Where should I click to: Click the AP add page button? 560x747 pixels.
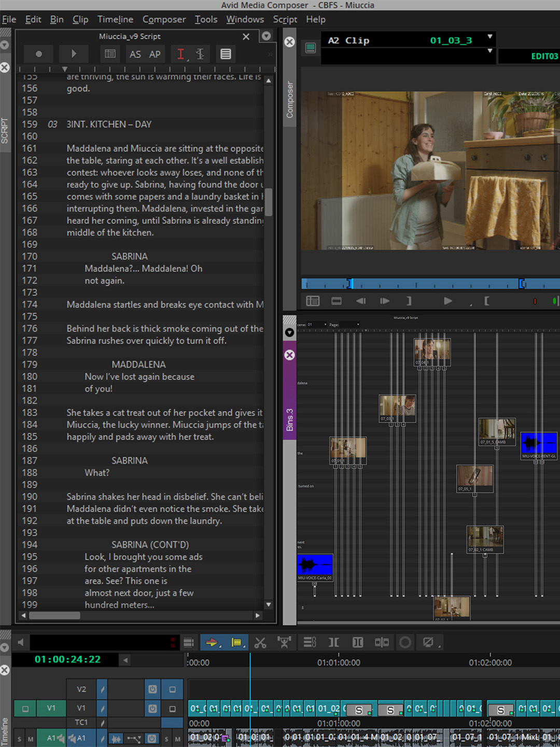(155, 54)
